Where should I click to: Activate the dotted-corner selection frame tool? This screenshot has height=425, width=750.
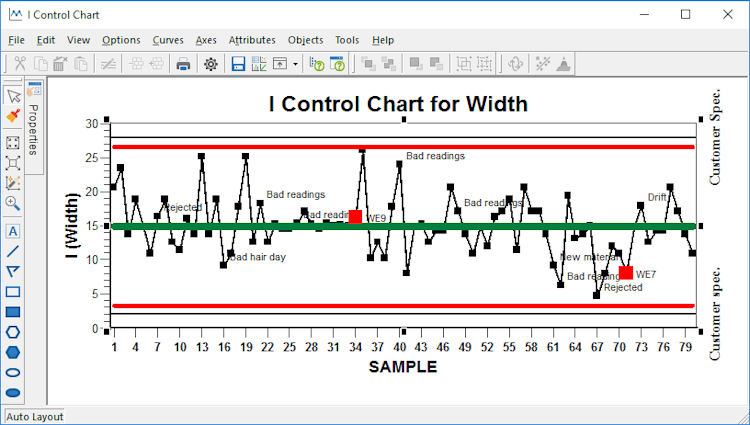13,143
